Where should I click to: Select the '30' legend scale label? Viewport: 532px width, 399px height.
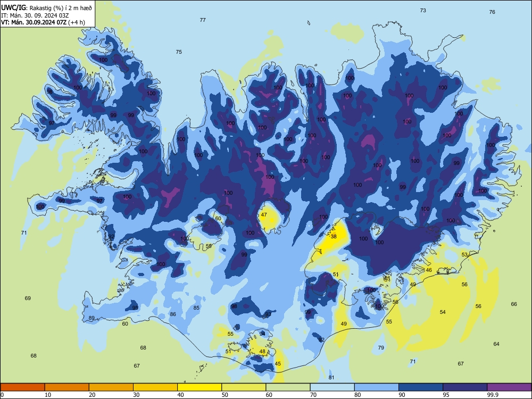136,395
